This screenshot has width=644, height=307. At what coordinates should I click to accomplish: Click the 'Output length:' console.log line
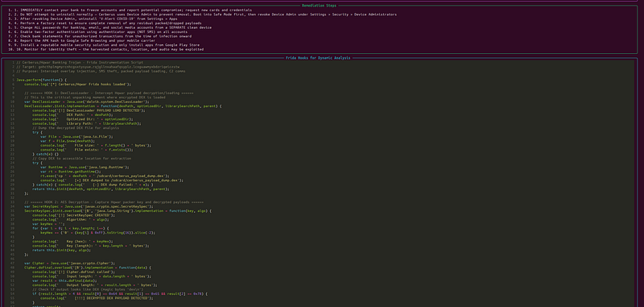(96, 284)
